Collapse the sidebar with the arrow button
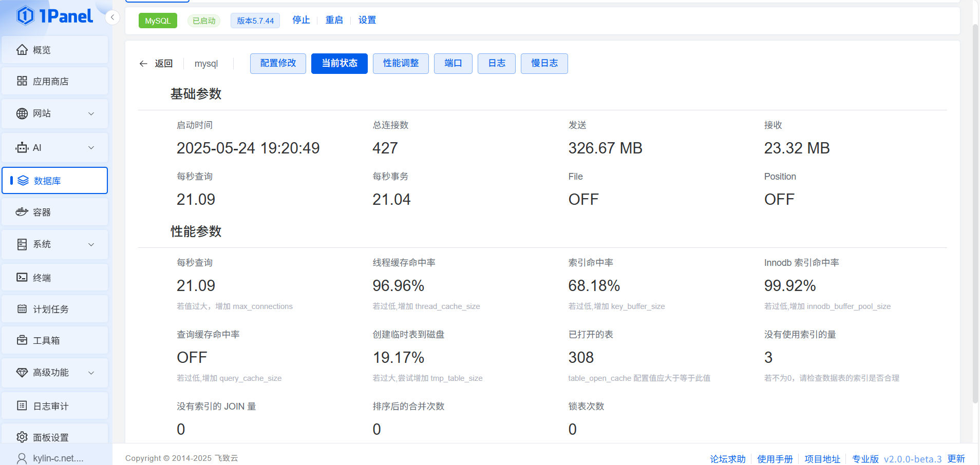Screen dimensions: 980x465 (112, 17)
